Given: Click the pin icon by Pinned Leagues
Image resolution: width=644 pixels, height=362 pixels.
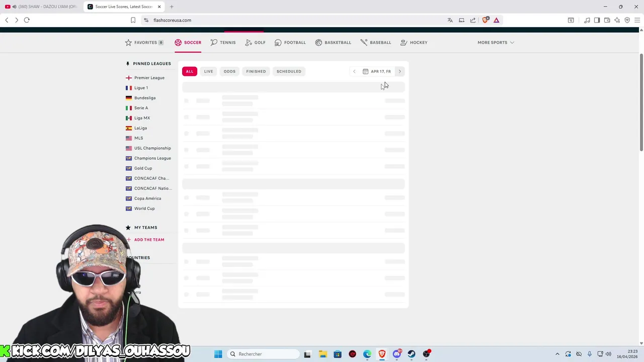Looking at the screenshot, I should click(x=128, y=64).
